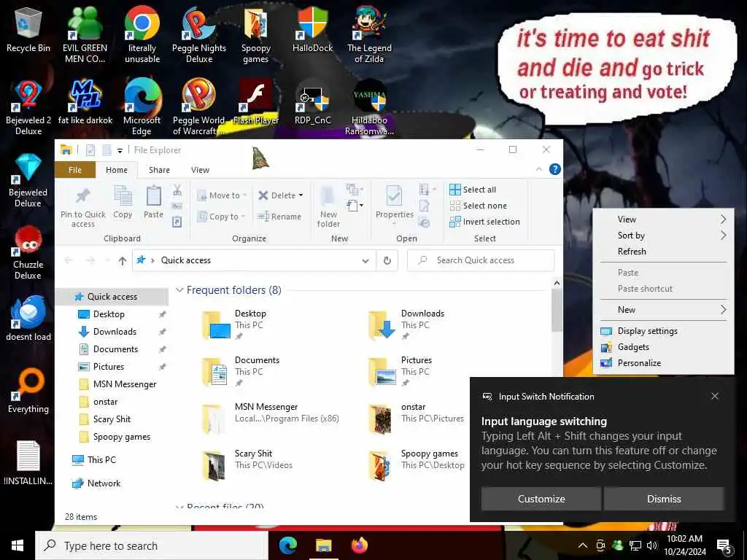
Task: Click the taskbar search box
Action: coord(152,545)
